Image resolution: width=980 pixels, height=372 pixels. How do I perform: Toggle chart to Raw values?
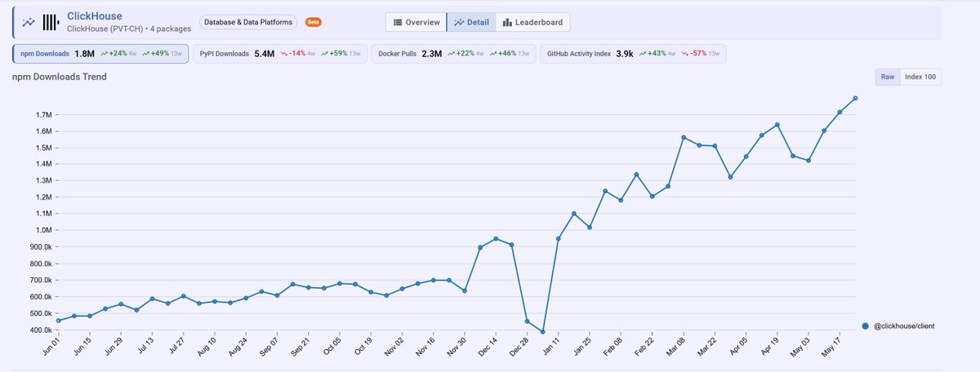(x=888, y=77)
